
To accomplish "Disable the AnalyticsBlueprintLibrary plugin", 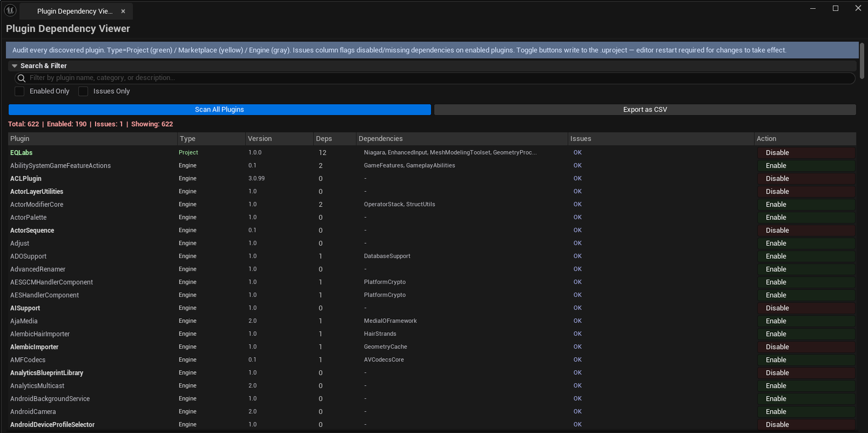I will click(806, 373).
